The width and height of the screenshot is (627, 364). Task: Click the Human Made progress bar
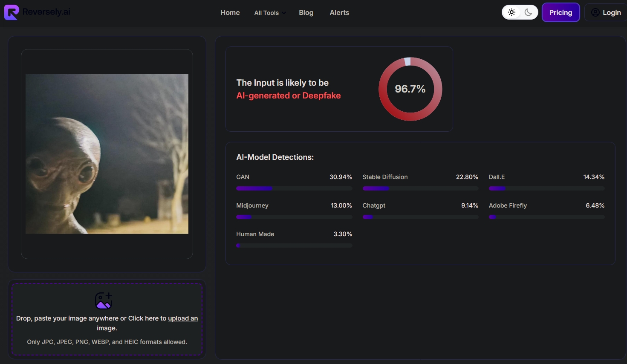tap(294, 246)
